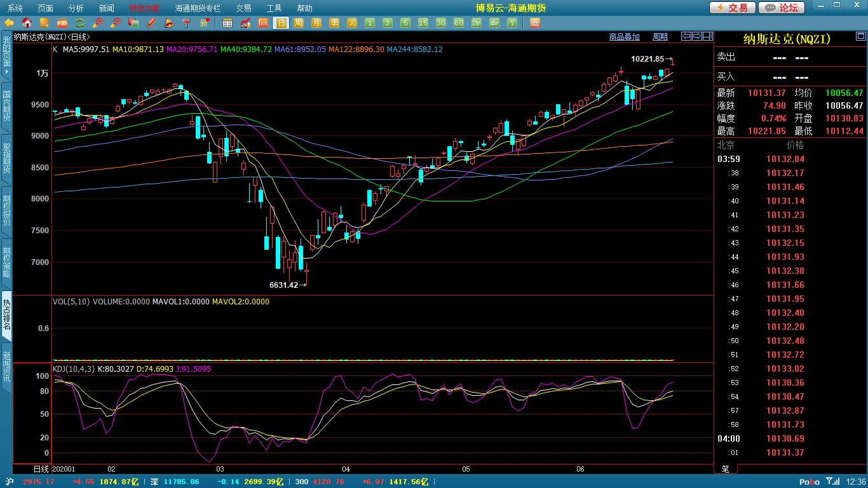Image resolution: width=868 pixels, height=488 pixels.
Task: Select 30-minute period button
Action: (441, 23)
